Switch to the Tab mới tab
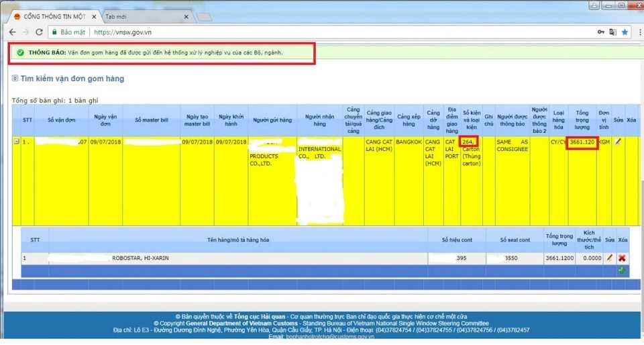This screenshot has width=644, height=345. (144, 16)
